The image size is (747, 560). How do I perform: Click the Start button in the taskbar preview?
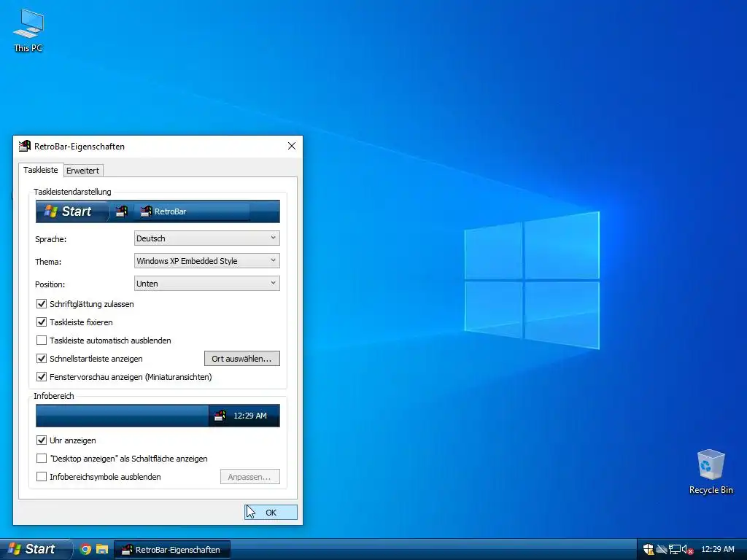point(71,211)
